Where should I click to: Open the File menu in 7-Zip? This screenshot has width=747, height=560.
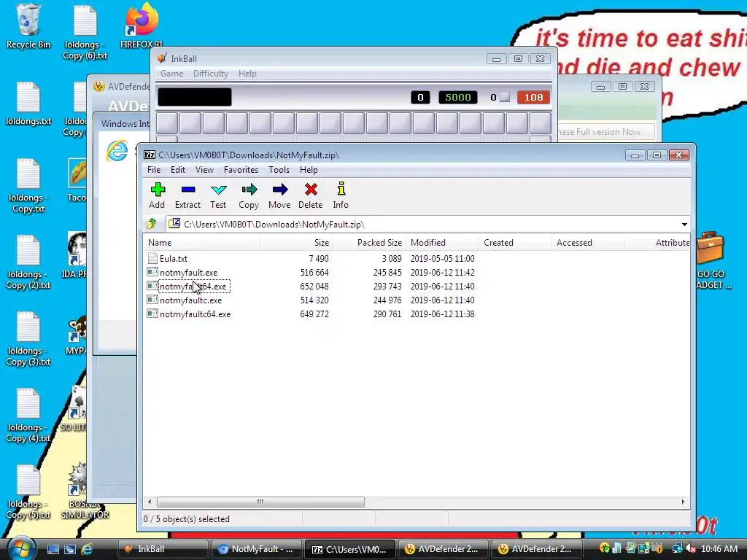point(153,169)
